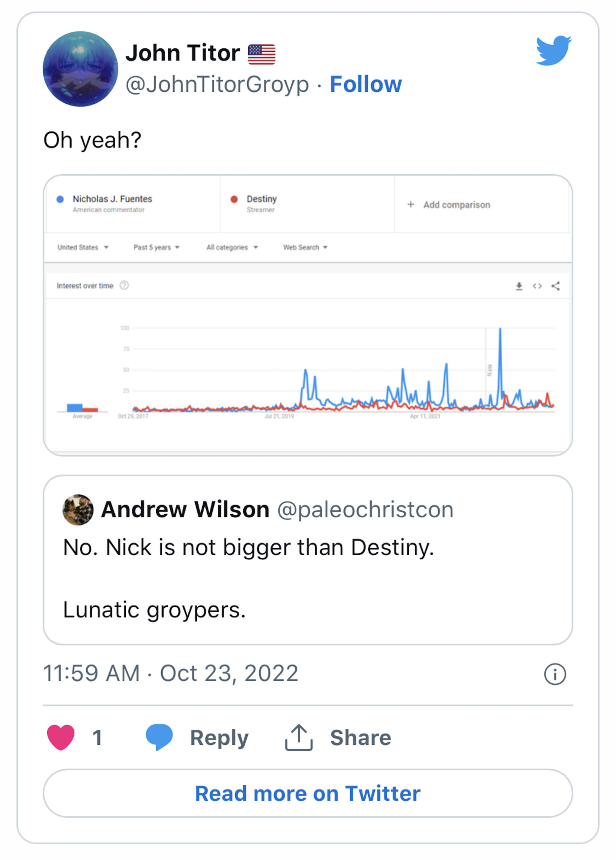Open the tweet info circle icon
Image resolution: width=616 pixels, height=860 pixels.
click(x=555, y=674)
